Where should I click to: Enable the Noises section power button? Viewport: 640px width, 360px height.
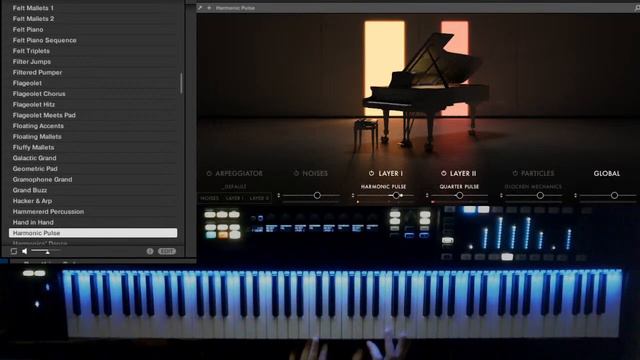[296, 173]
